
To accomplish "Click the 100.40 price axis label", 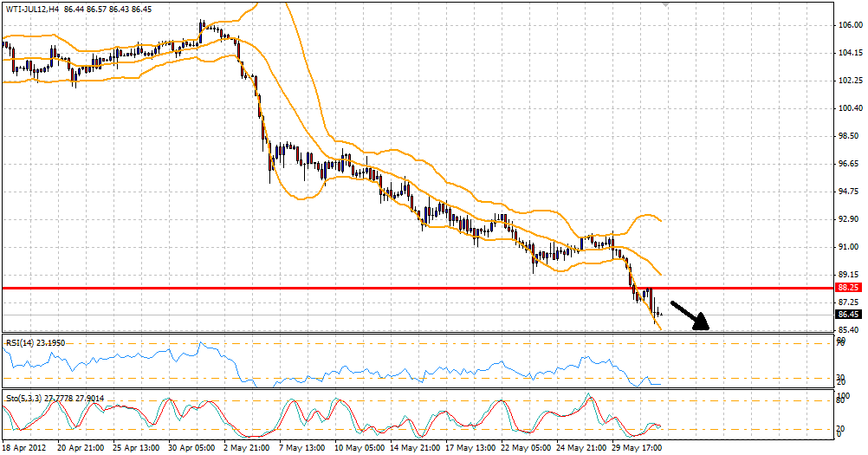I will pos(851,108).
